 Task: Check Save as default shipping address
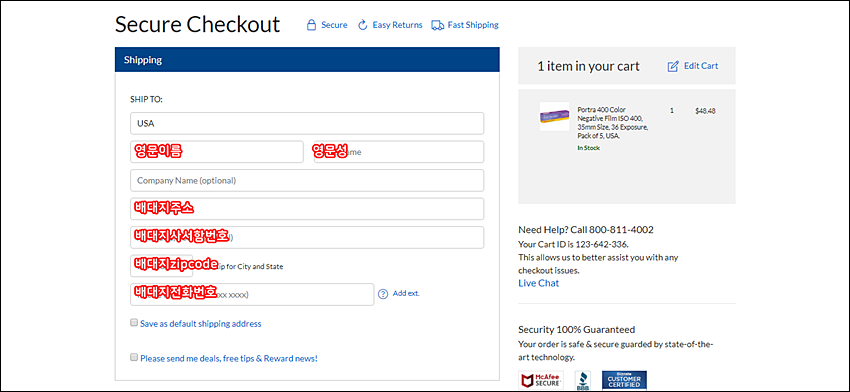pyautogui.click(x=134, y=323)
